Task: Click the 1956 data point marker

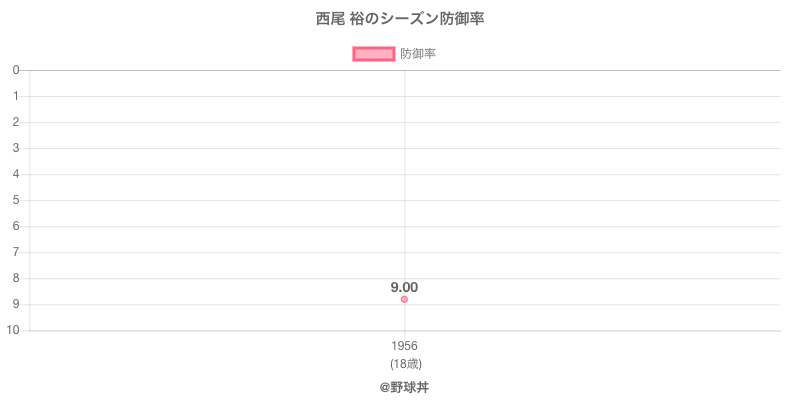Action: (404, 299)
